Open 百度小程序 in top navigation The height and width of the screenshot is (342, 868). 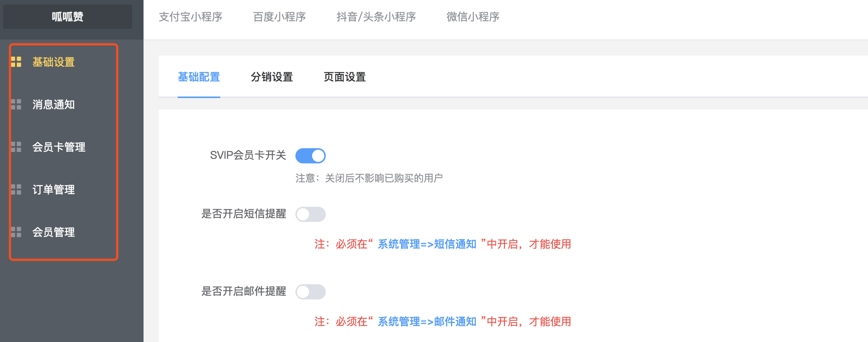pyautogui.click(x=279, y=17)
